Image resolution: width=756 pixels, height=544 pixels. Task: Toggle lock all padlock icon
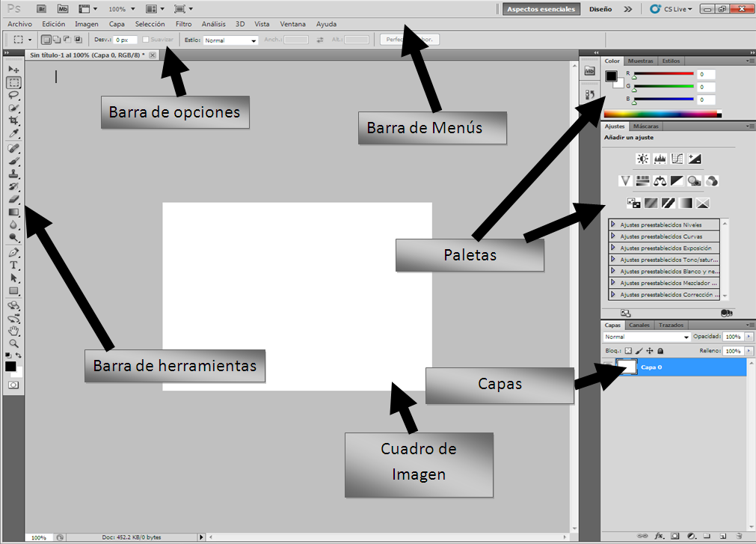[660, 351]
